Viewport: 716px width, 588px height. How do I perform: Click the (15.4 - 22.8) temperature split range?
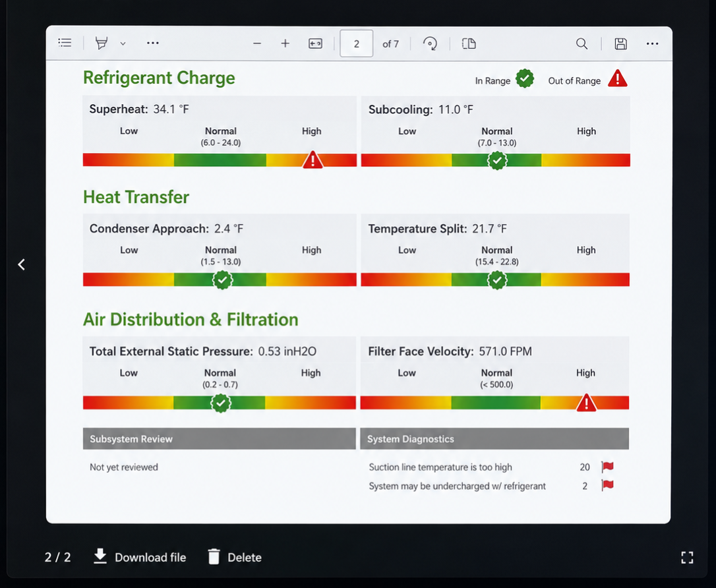[497, 262]
